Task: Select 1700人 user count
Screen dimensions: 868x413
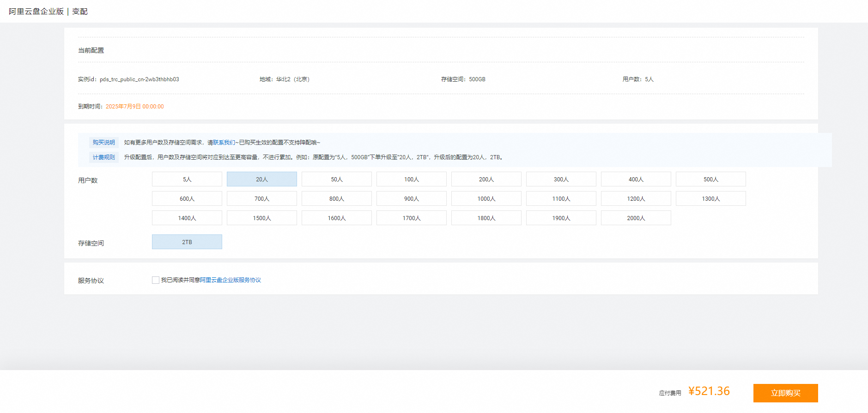Action: tap(412, 218)
